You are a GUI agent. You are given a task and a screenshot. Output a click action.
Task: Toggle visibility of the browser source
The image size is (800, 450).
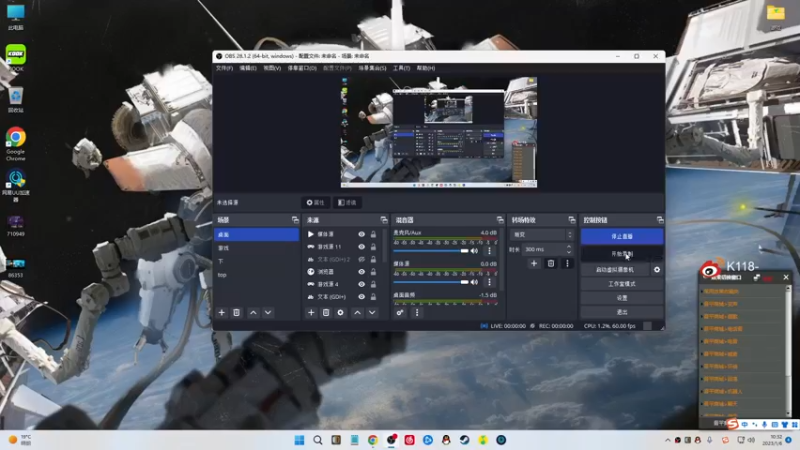(361, 271)
